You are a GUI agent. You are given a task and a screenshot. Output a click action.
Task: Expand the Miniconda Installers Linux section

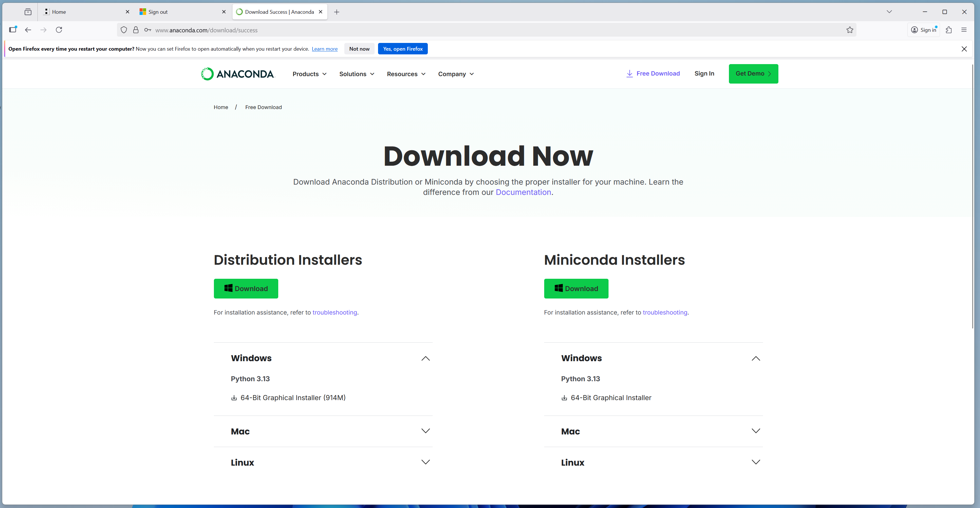(756, 462)
